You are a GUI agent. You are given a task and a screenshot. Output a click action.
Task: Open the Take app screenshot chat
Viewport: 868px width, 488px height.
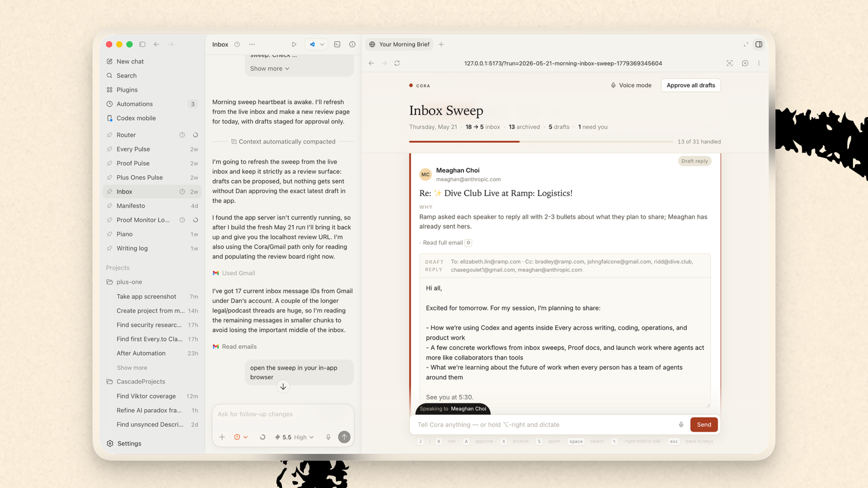152,297
